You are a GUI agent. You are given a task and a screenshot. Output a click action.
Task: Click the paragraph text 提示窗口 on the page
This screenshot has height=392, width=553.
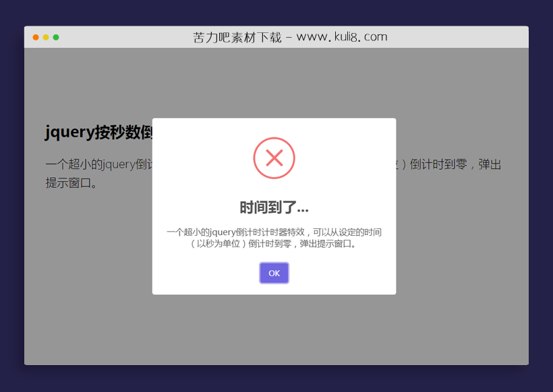coord(67,182)
